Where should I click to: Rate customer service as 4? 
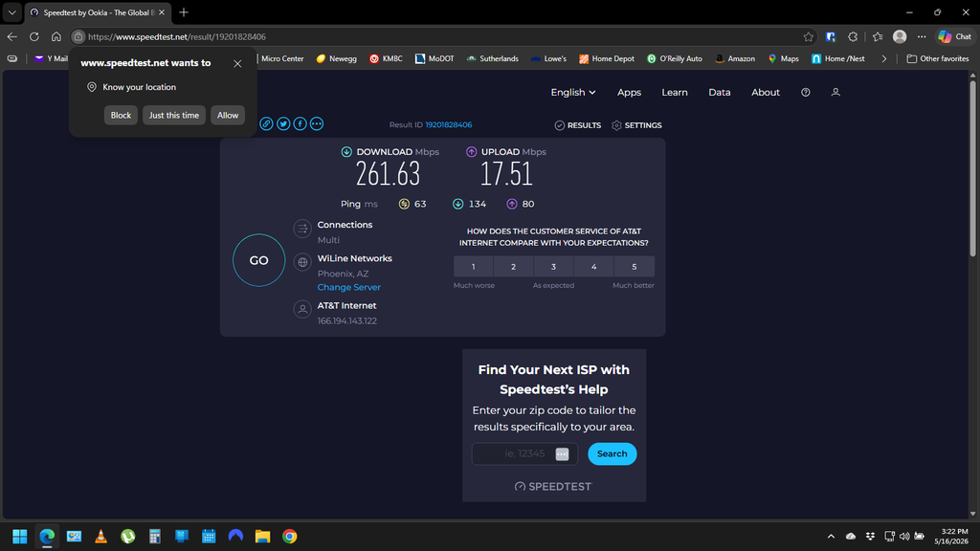tap(593, 267)
